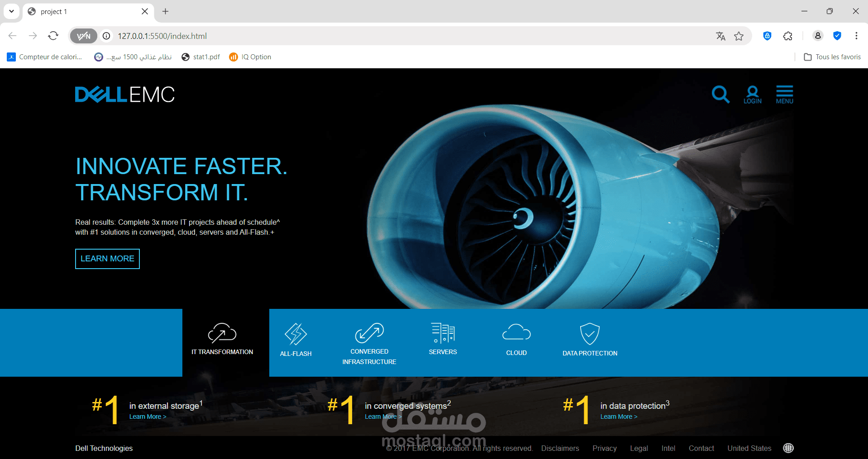The width and height of the screenshot is (868, 459).
Task: Click the VPN badge in the address bar
Action: click(x=84, y=36)
